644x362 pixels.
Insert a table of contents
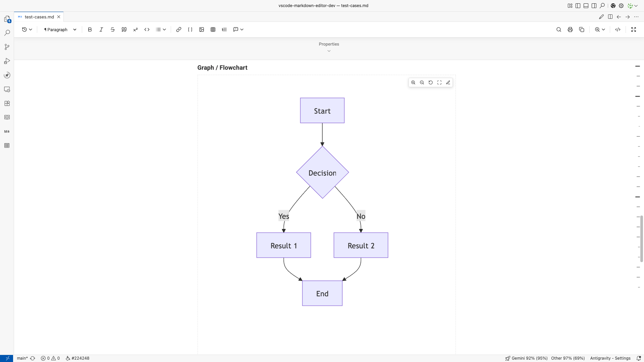tap(224, 29)
